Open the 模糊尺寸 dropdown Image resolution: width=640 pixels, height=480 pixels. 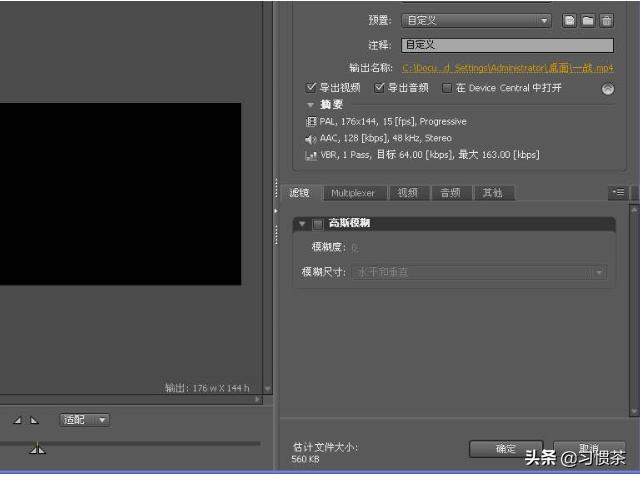[x=479, y=272]
